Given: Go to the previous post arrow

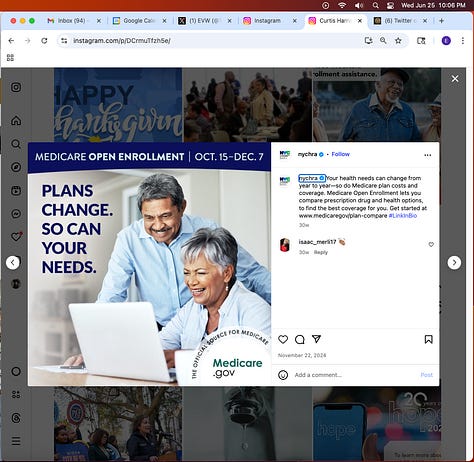Looking at the screenshot, I should 13,263.
